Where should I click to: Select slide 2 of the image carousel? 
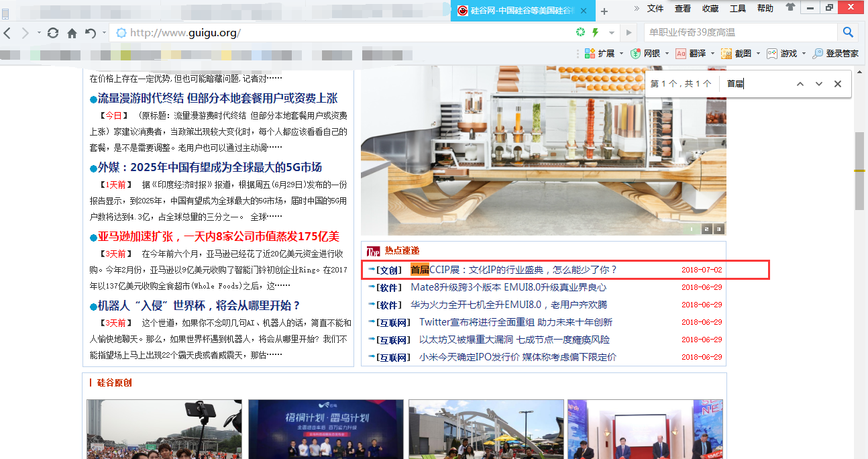[x=706, y=229]
